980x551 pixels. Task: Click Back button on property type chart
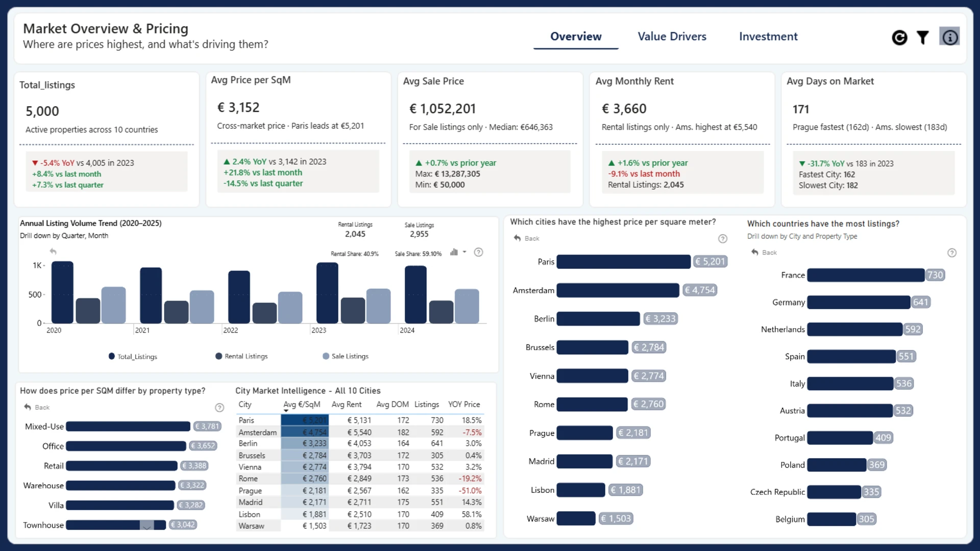pyautogui.click(x=37, y=407)
